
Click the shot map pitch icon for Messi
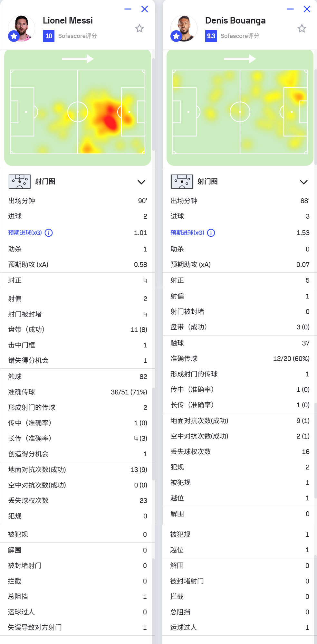(x=20, y=182)
